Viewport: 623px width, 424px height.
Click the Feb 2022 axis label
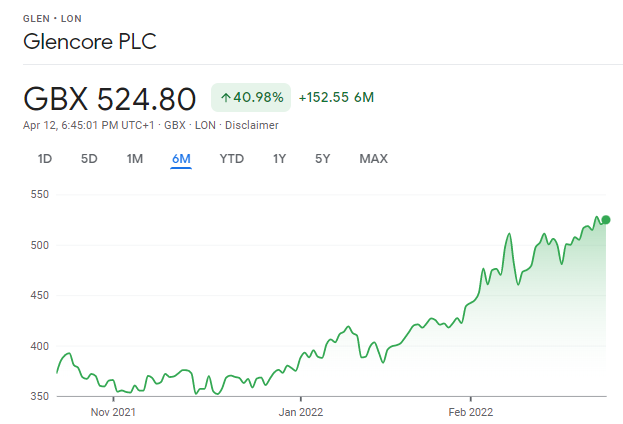click(471, 412)
